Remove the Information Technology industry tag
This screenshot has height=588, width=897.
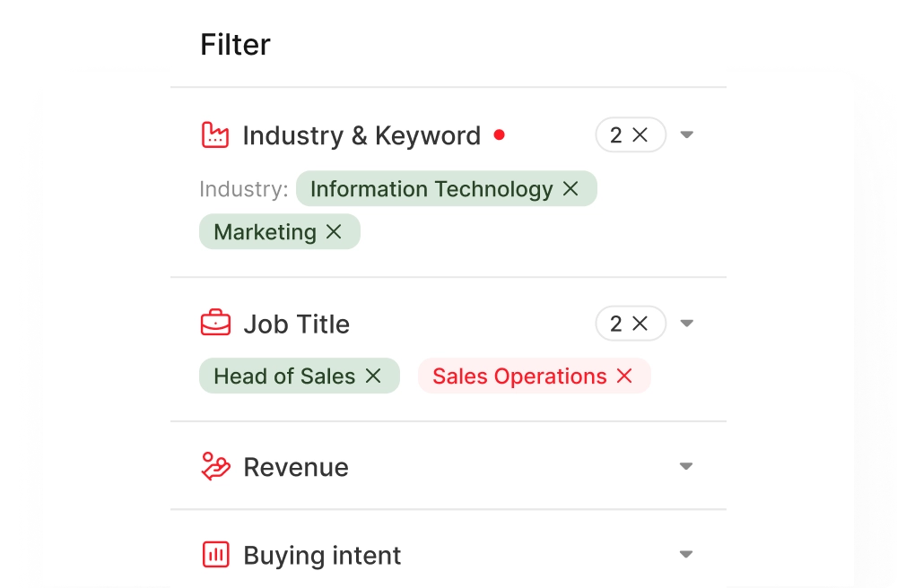click(x=571, y=189)
